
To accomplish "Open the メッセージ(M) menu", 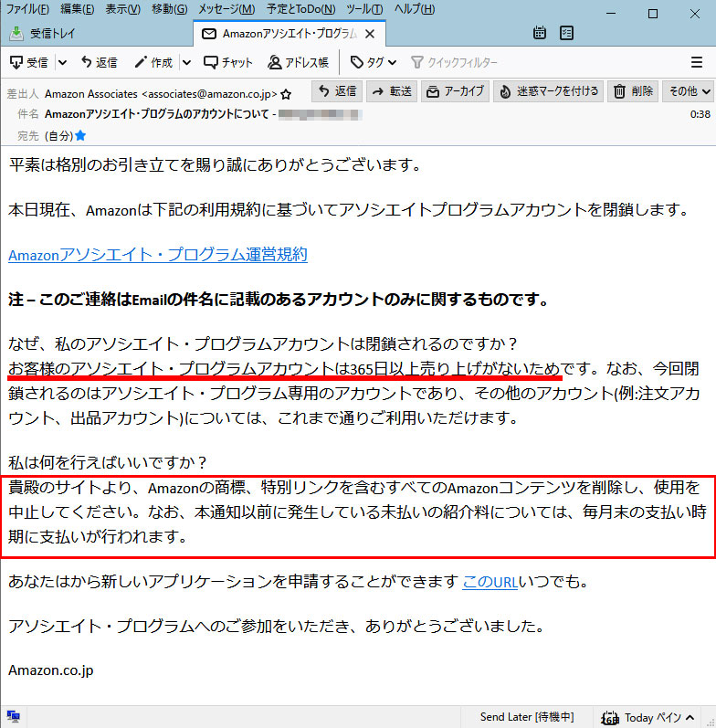I will (x=226, y=9).
